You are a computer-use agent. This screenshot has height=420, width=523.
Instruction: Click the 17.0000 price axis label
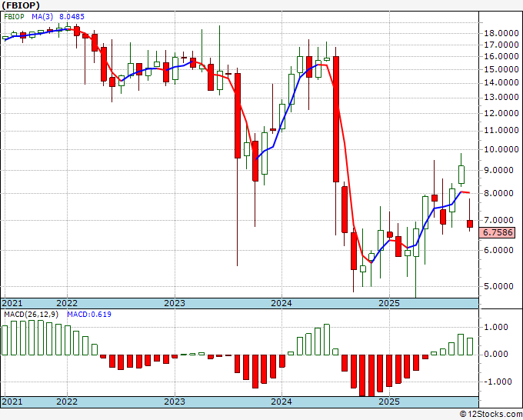501,45
